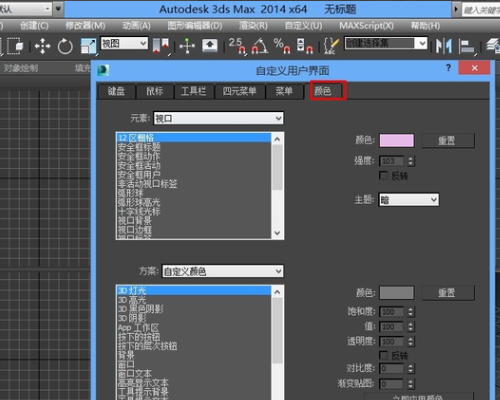This screenshot has width=500, height=400.
Task: Select 3D 黑色阴影 in the scheme list
Action: (194, 309)
